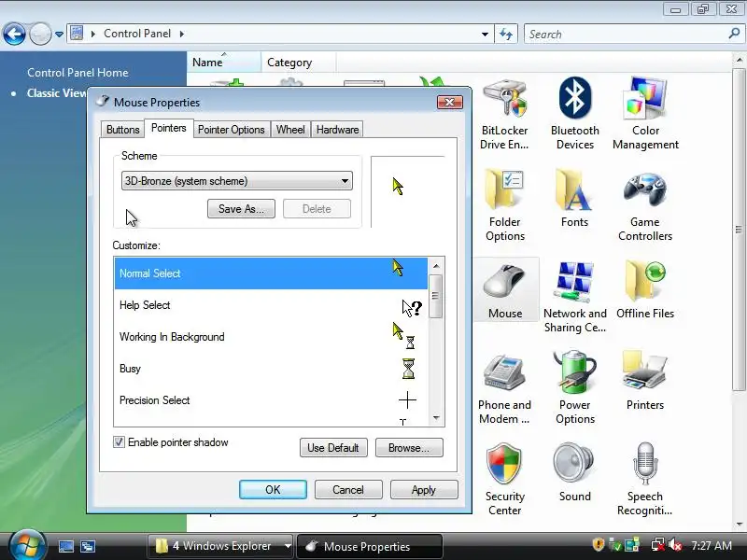Open Bluetooth Devices control panel item
747x560 pixels.
coord(574,113)
